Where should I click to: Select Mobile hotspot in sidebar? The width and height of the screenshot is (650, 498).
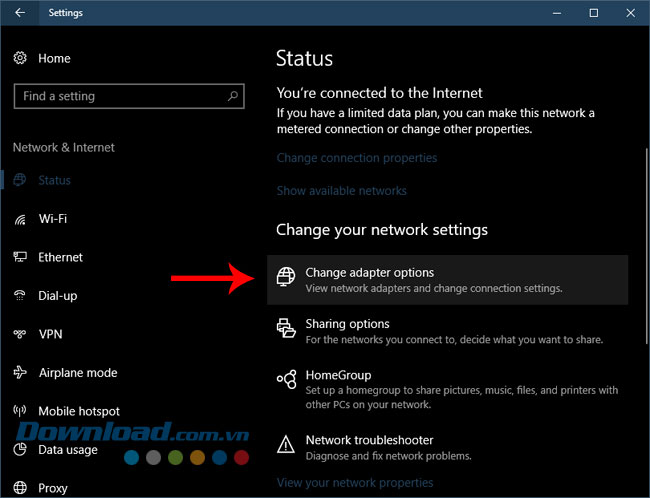point(79,411)
